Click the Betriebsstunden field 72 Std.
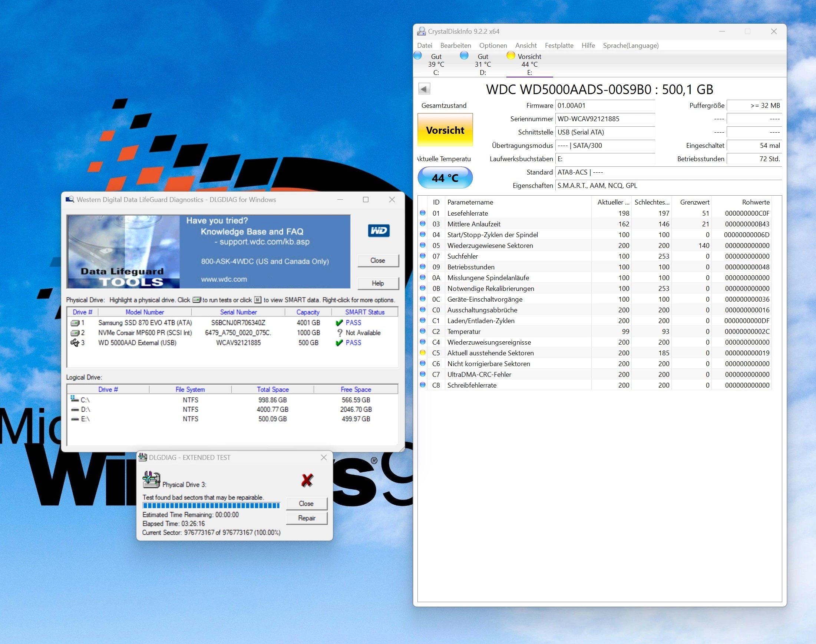Image resolution: width=816 pixels, height=644 pixels. pos(754,159)
